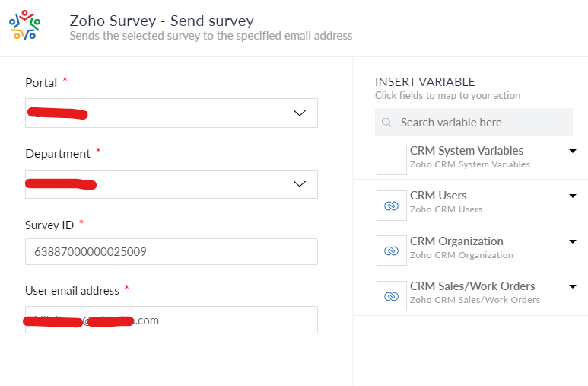
Task: Expand CRM System Variables arrow
Action: 573,151
